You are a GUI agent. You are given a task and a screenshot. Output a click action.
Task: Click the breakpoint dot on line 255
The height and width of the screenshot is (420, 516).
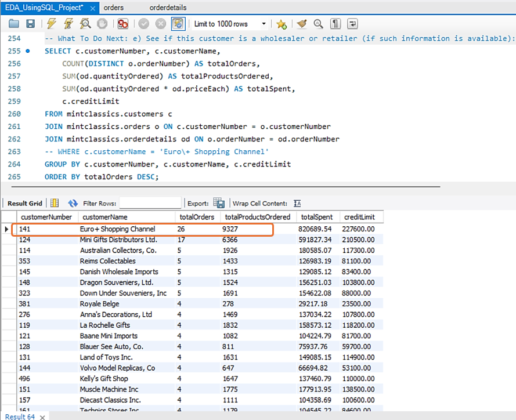[28, 51]
